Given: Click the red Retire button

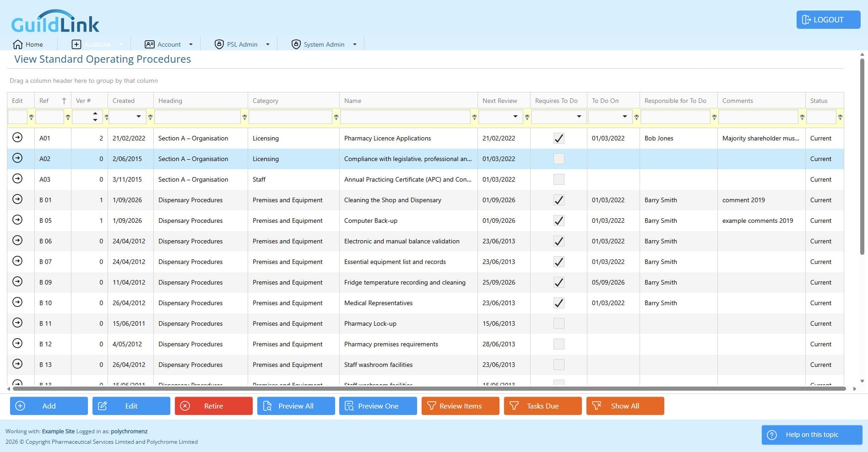Looking at the screenshot, I should pyautogui.click(x=214, y=406).
